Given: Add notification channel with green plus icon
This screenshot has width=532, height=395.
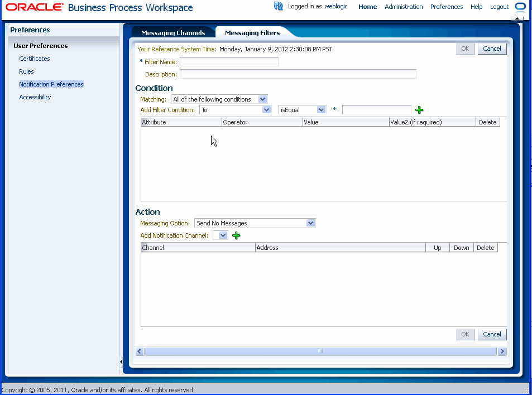Looking at the screenshot, I should 236,235.
